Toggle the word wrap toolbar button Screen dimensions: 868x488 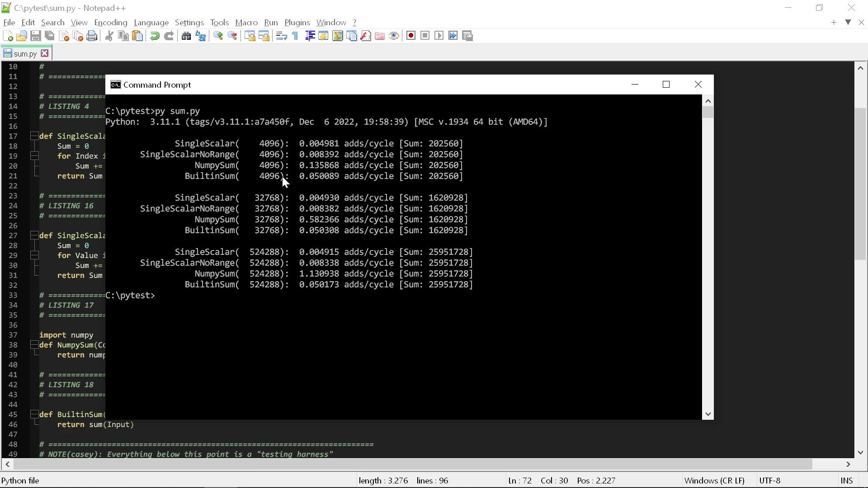[281, 36]
